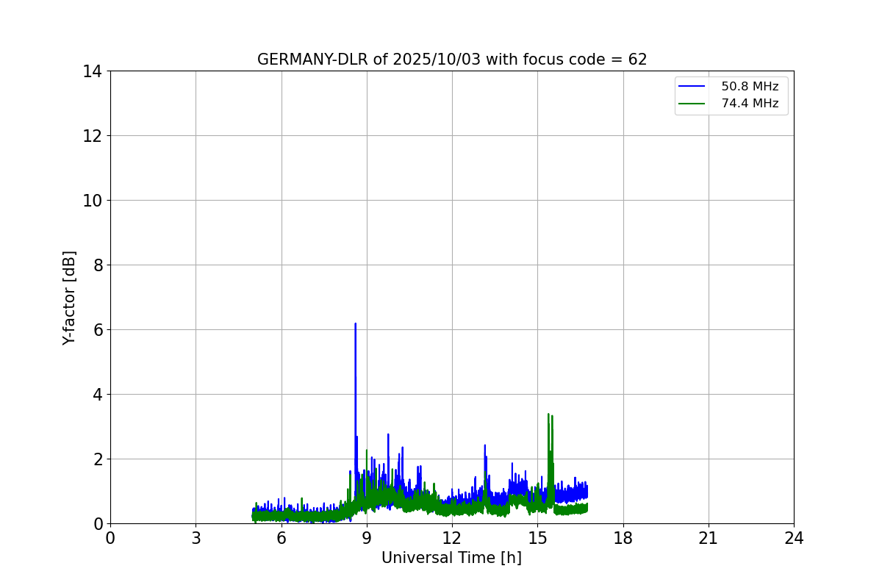Click the green line sample in the legend
Screen dimensions: 882x588
[692, 104]
